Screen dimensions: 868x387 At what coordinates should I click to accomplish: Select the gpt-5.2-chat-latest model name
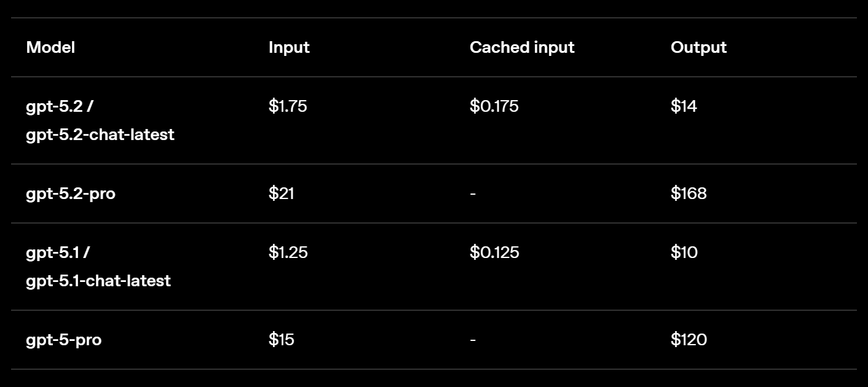pyautogui.click(x=100, y=135)
